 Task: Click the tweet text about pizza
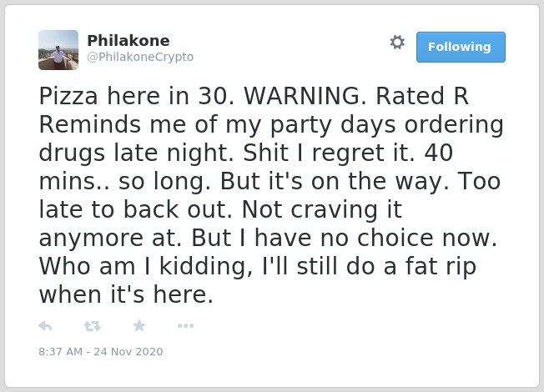coord(271,195)
